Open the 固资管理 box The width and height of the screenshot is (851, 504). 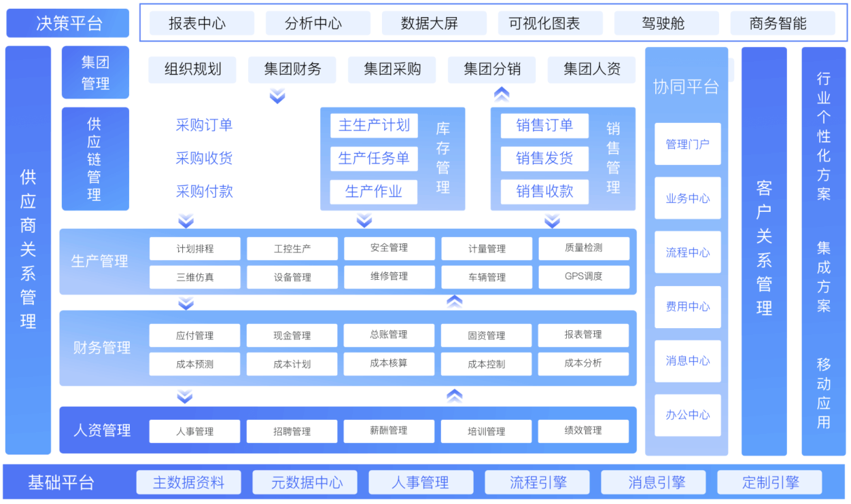coord(487,336)
